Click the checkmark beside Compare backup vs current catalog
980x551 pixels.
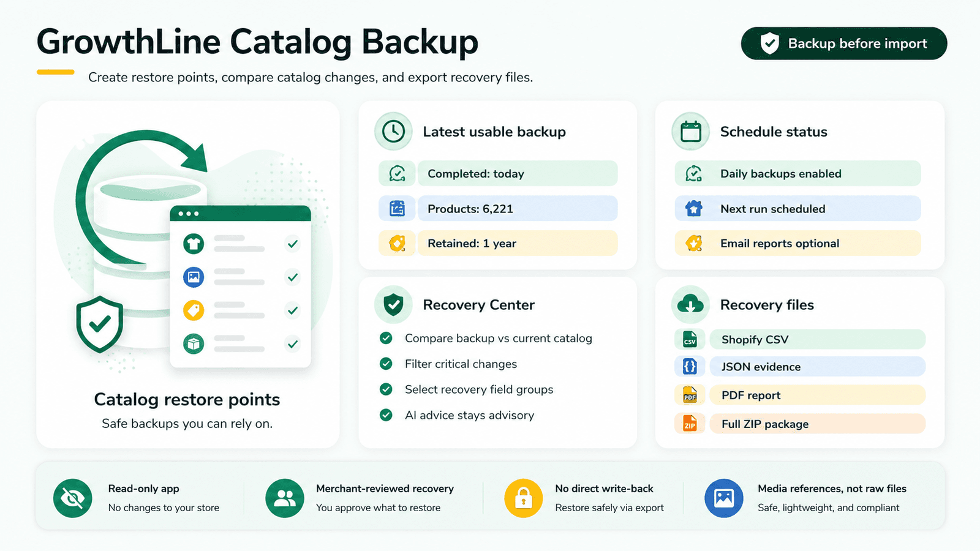386,338
